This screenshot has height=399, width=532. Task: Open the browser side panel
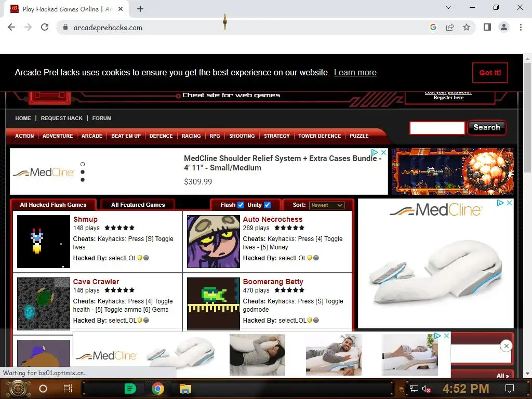(x=487, y=28)
